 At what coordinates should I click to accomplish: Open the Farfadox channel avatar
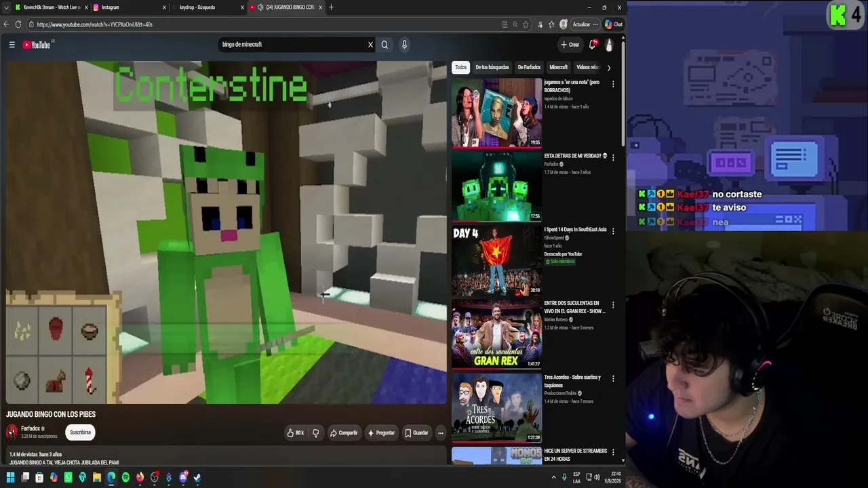point(12,432)
